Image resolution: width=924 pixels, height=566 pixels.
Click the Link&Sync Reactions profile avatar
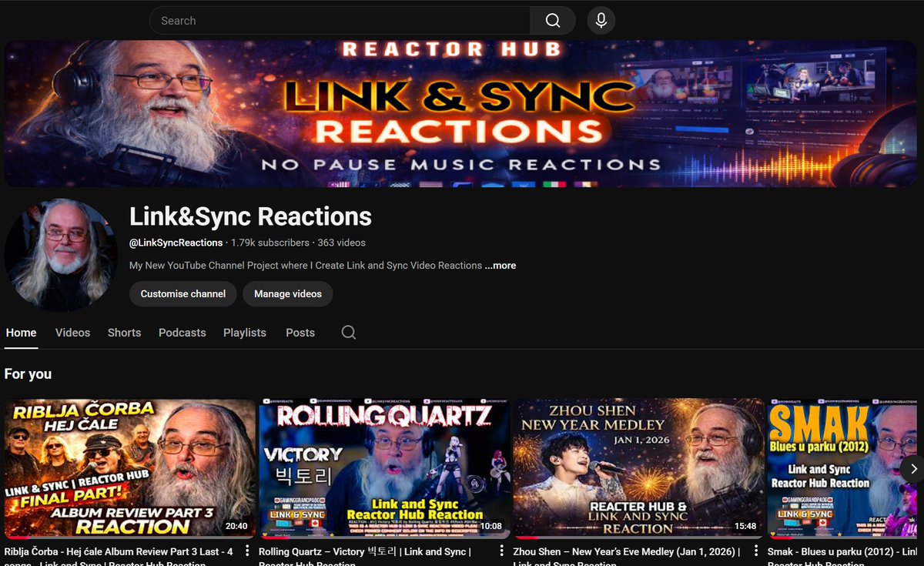[61, 256]
